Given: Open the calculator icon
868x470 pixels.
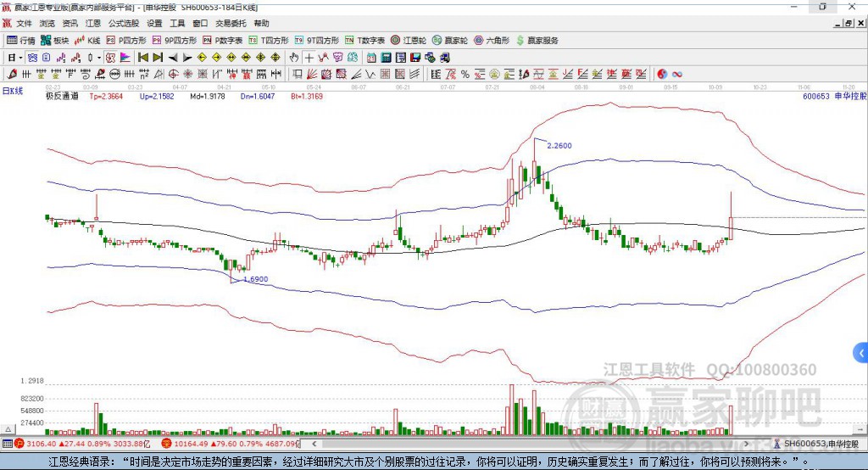Looking at the screenshot, I should click(x=386, y=58).
